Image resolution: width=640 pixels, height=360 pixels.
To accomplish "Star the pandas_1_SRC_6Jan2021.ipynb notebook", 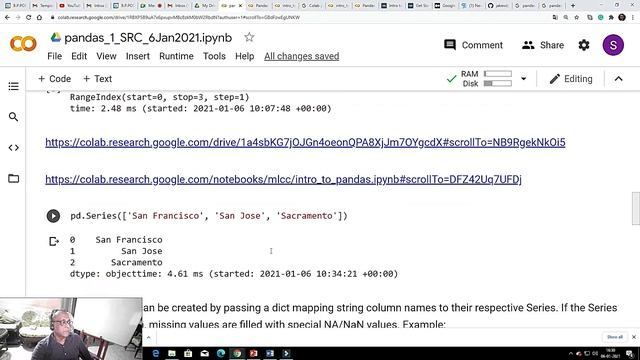I will 249,38.
